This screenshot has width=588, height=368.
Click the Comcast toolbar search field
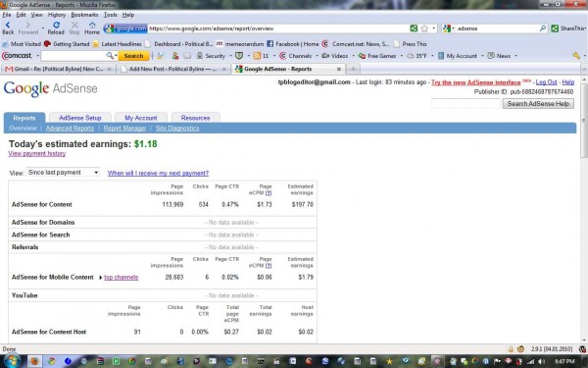pos(73,56)
